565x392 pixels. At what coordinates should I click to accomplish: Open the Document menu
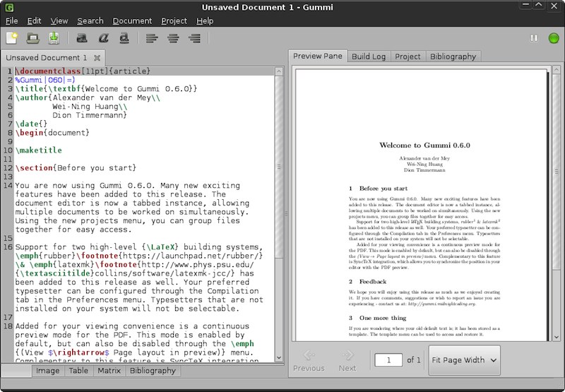coord(132,21)
